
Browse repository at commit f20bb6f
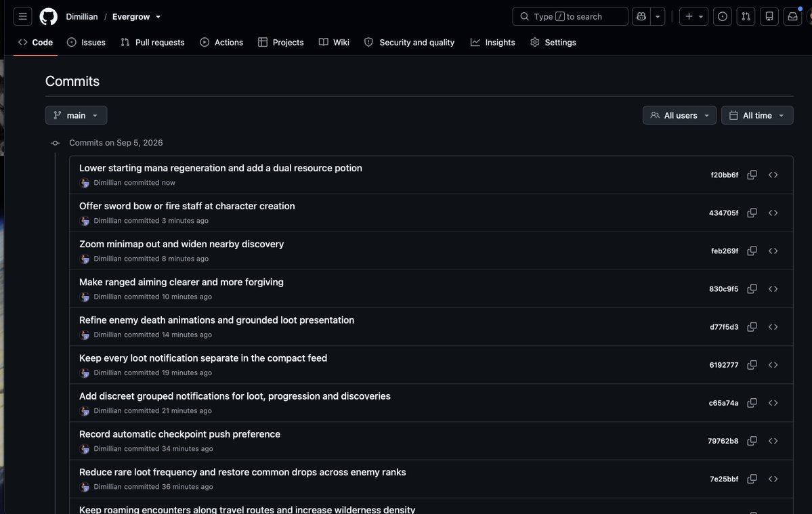click(x=773, y=175)
